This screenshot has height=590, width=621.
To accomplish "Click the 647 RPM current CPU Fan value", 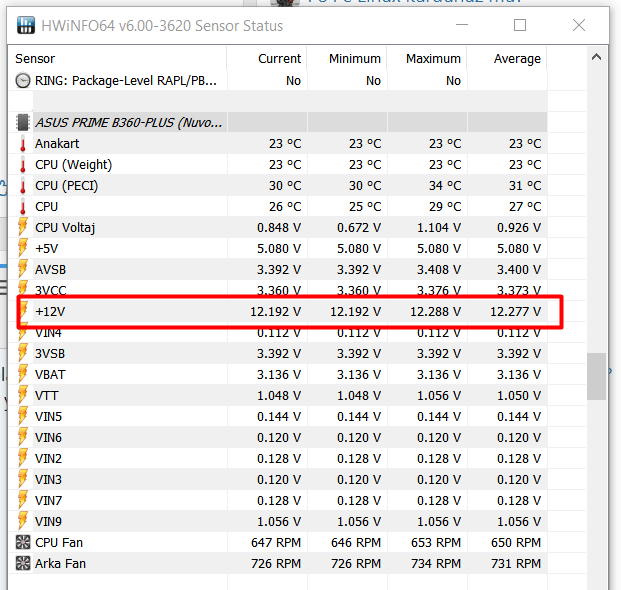I will click(276, 542).
